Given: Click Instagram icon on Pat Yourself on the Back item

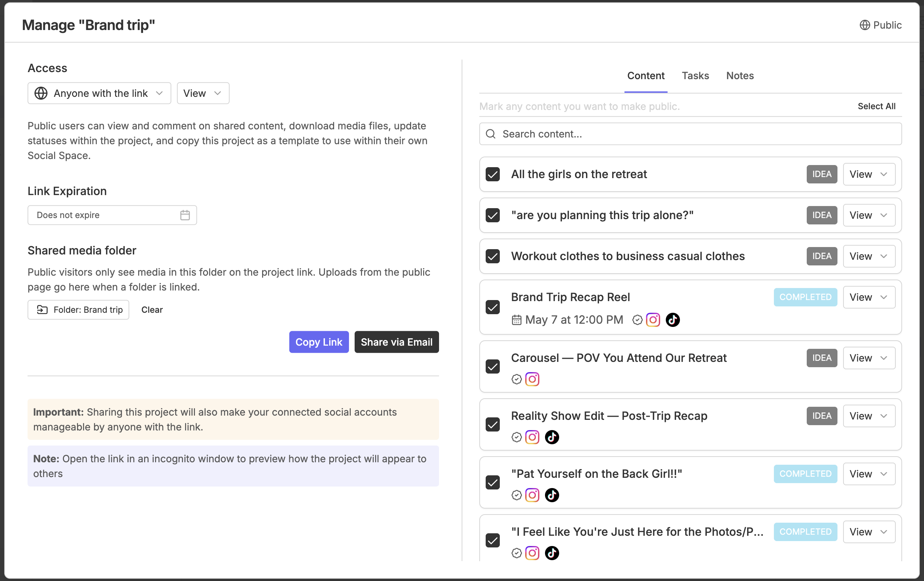Looking at the screenshot, I should pos(532,495).
